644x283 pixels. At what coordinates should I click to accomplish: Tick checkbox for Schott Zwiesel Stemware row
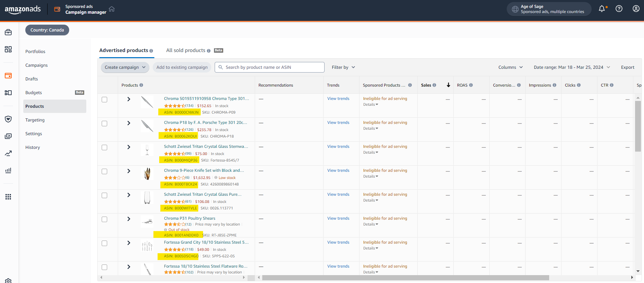[x=104, y=147]
